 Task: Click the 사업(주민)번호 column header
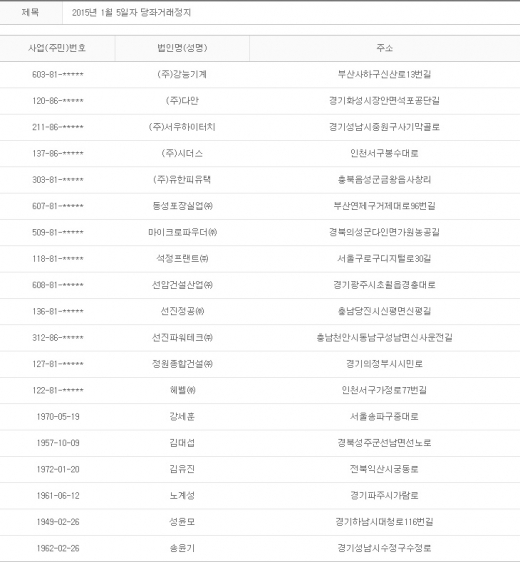coord(57,48)
